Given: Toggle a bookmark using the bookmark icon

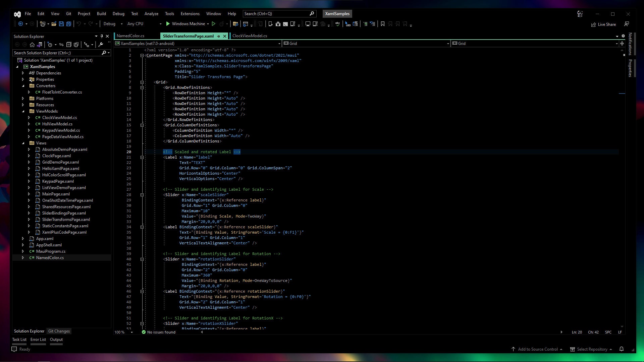Looking at the screenshot, I should click(x=382, y=24).
